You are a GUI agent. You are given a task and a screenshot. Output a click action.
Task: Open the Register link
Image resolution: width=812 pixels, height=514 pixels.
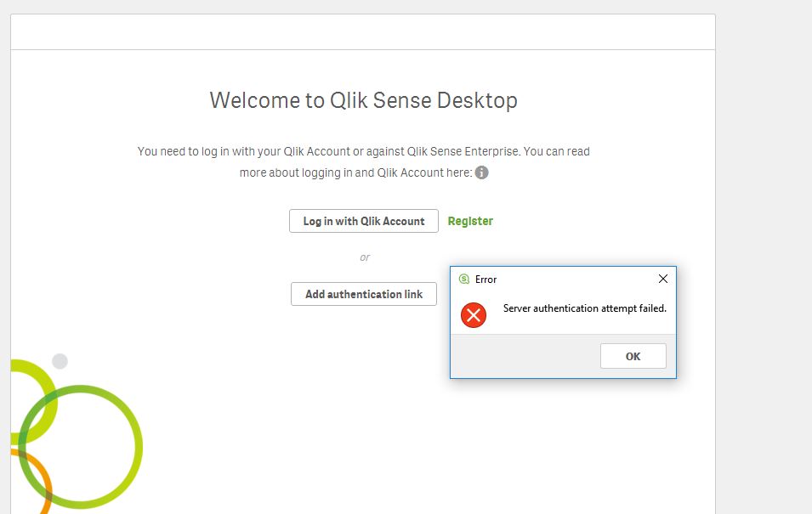[x=470, y=220]
